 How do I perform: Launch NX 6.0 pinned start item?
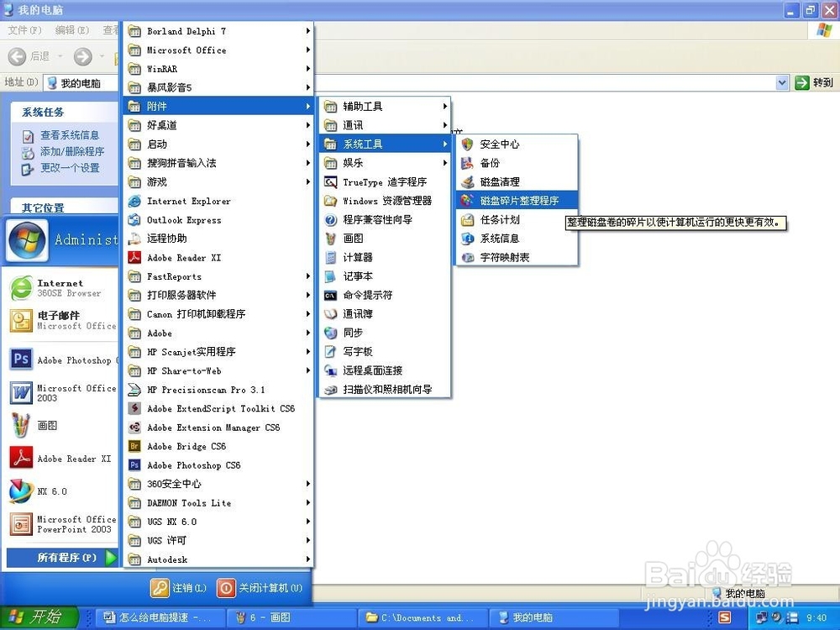pos(61,491)
